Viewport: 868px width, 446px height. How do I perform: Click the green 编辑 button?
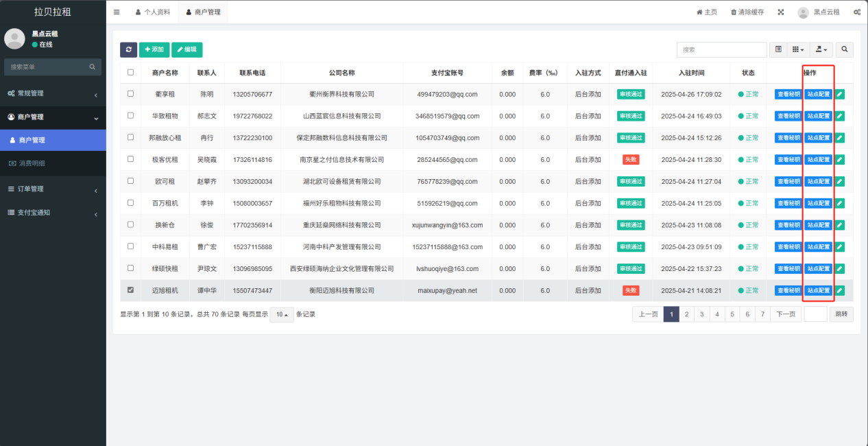pyautogui.click(x=186, y=49)
